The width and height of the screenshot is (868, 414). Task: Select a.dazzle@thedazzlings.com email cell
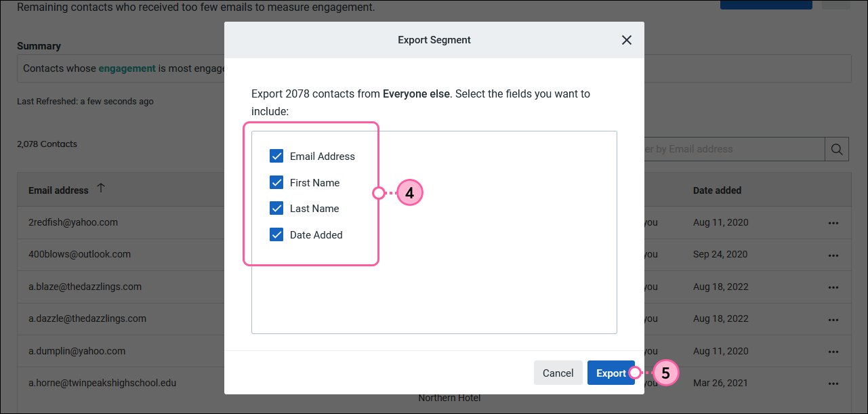pos(87,318)
